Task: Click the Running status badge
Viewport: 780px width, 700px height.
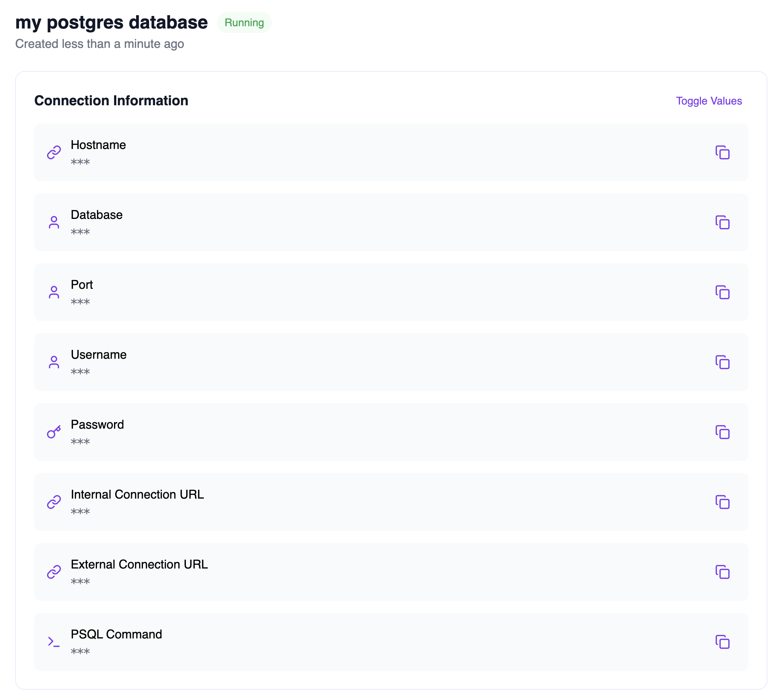Action: (x=244, y=23)
